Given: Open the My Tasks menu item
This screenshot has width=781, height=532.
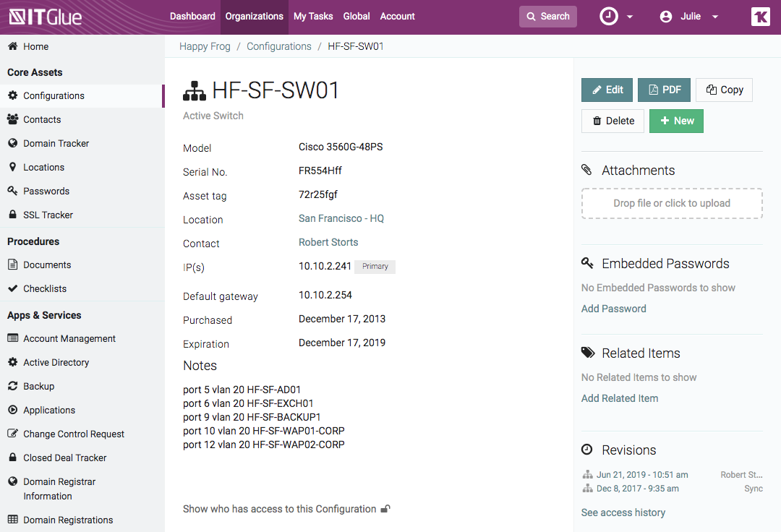Looking at the screenshot, I should tap(313, 17).
